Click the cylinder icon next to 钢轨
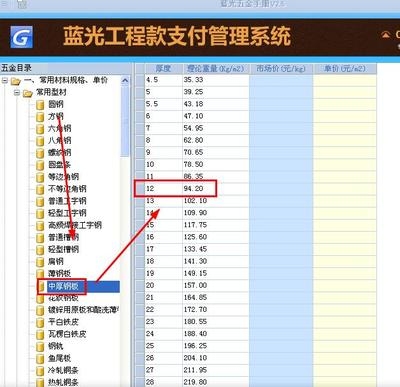 (x=40, y=346)
